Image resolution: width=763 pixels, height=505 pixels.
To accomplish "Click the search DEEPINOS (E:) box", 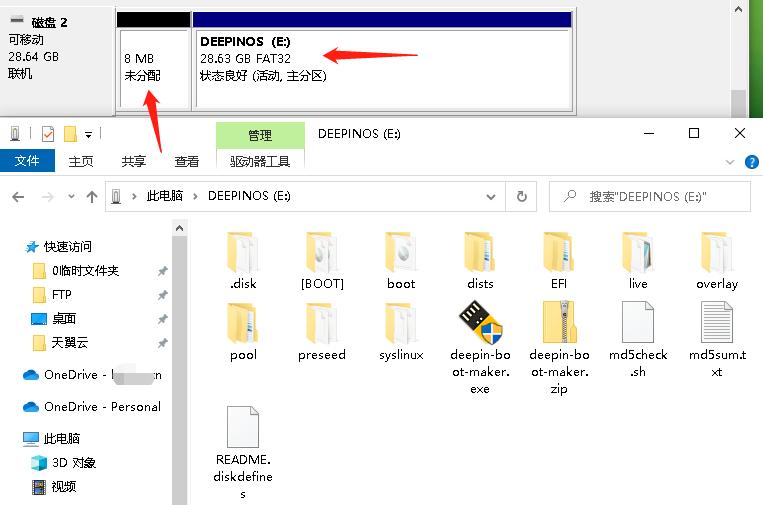I will point(650,197).
